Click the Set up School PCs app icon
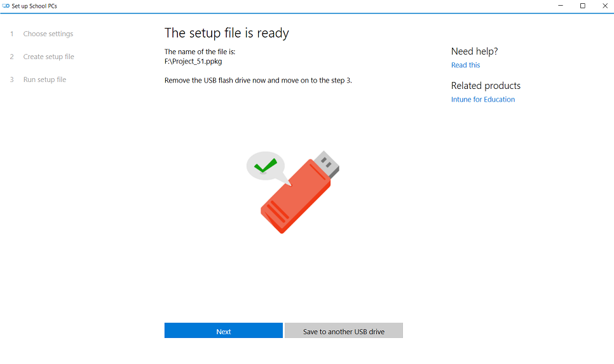Image resolution: width=614 pixels, height=364 pixels. click(6, 6)
